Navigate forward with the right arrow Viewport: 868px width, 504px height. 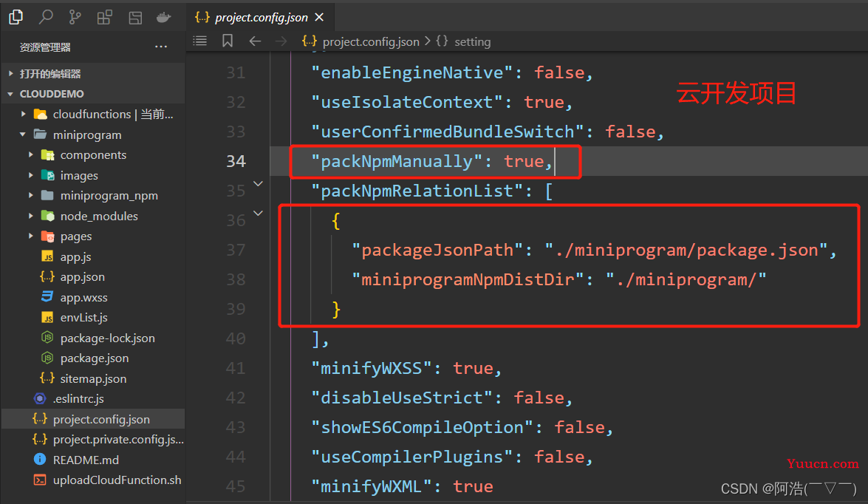point(281,41)
